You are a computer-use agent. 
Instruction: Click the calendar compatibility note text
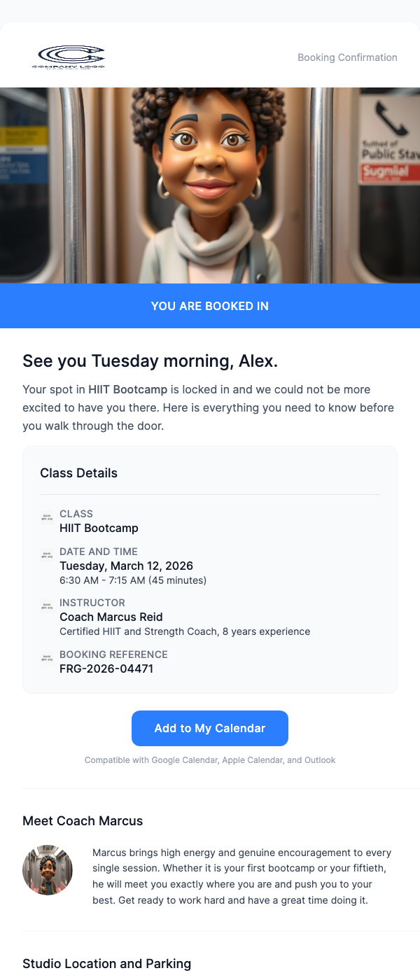click(210, 759)
